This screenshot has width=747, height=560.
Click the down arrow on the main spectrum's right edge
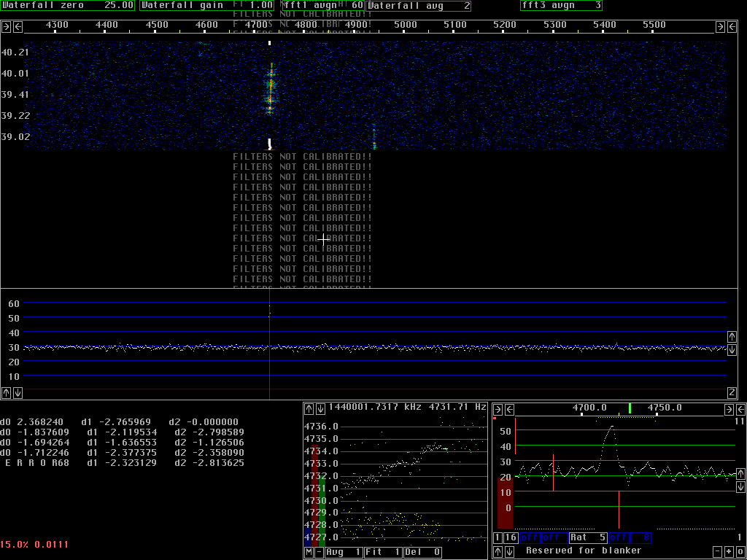pos(732,349)
